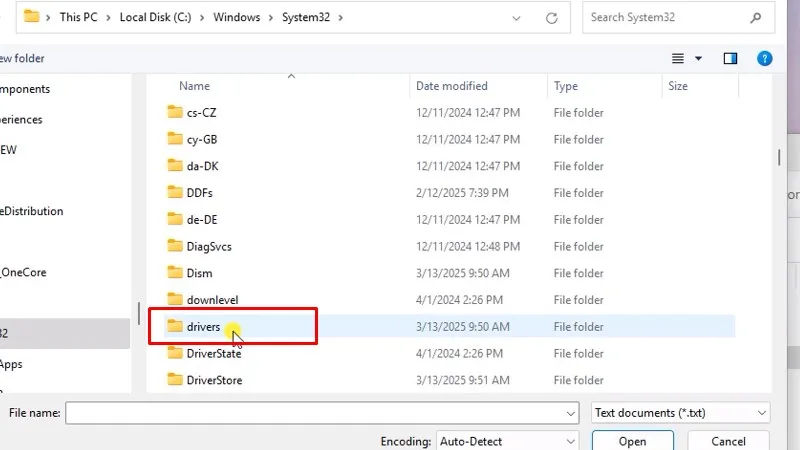Image resolution: width=800 pixels, height=450 pixels.
Task: Select the DriverStore folder icon
Action: pos(175,380)
